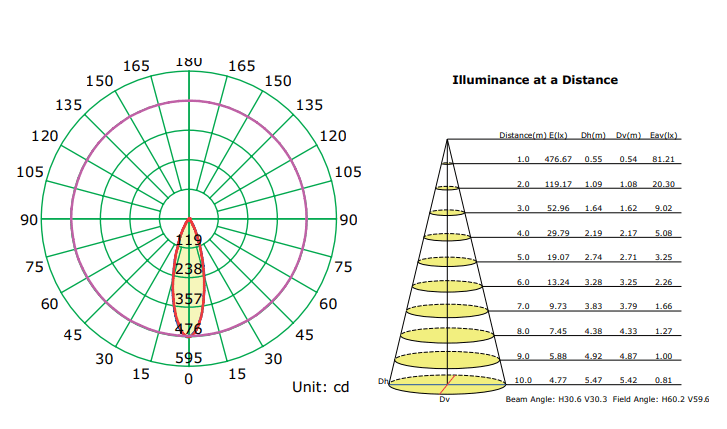Select the Dh value 1.64

click(593, 208)
